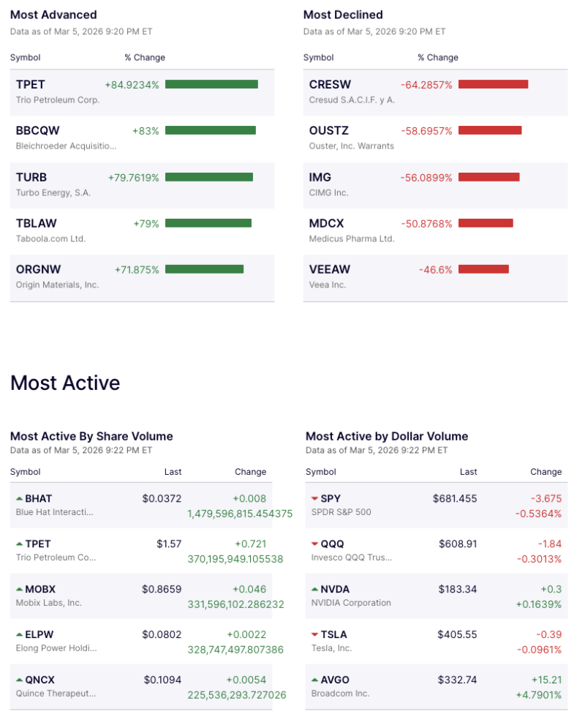Click the red down arrow next to QQQ
585x728 pixels.
(x=314, y=544)
